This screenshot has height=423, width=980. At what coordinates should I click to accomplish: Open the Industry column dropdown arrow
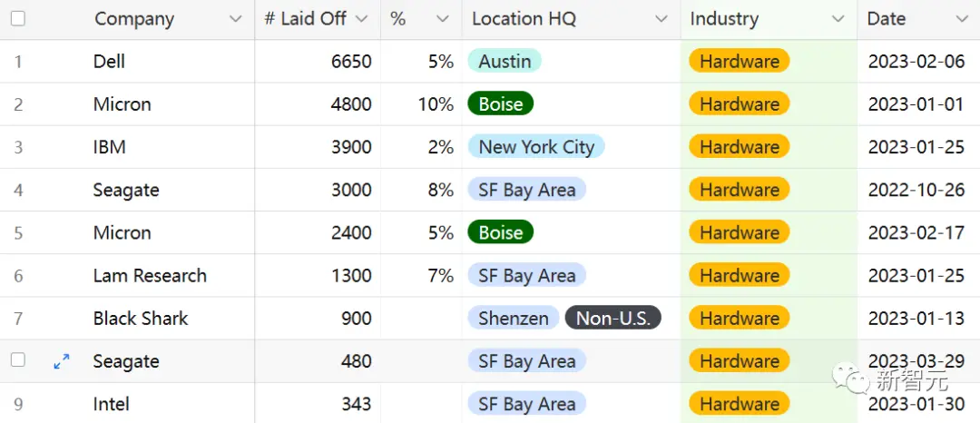pos(838,19)
